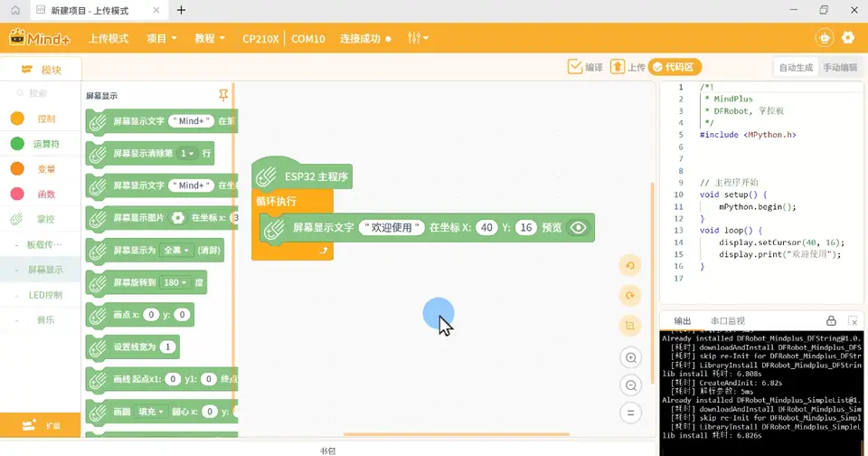Screen dimensions: 868x456
Task: Switch to the 串口监视 tab
Action: (x=727, y=321)
